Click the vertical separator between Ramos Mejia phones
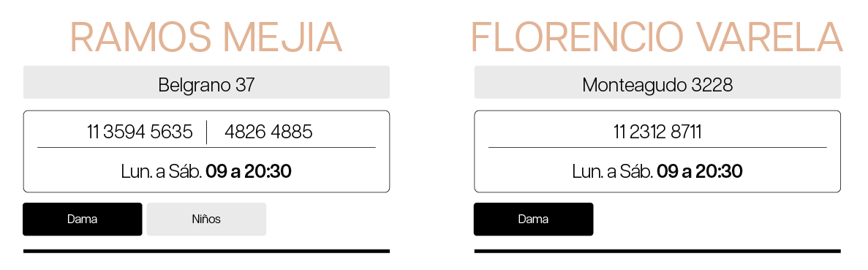Screen dimensions: 868x270 206,132
